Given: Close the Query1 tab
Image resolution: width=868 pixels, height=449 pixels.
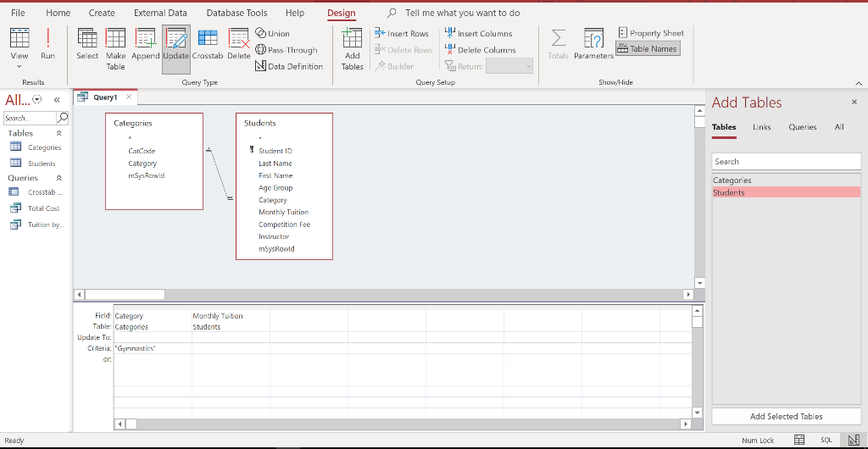Looking at the screenshot, I should (x=129, y=97).
